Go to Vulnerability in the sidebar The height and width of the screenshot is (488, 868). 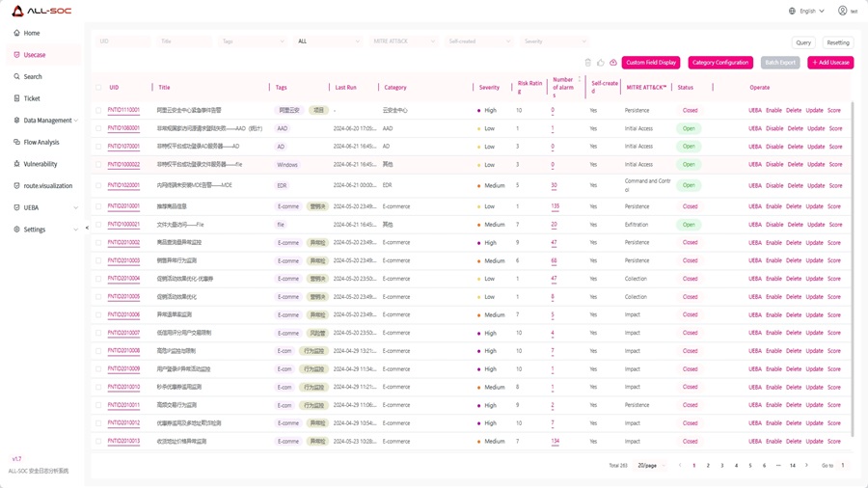40,164
